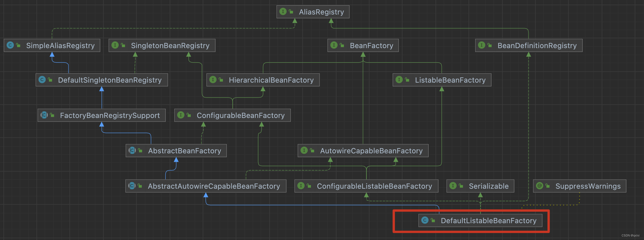644x240 pixels.
Task: Select the AliasRegistry interface node
Action: point(313,12)
